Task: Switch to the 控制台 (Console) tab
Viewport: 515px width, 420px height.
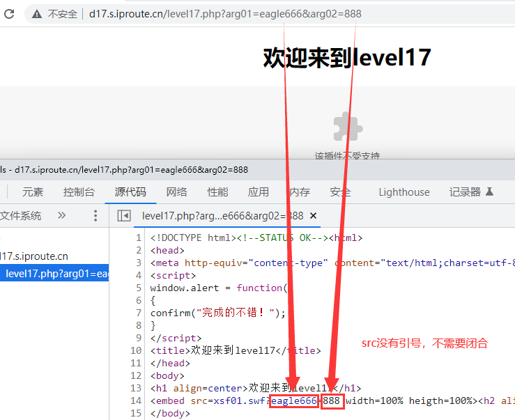Action: pyautogui.click(x=79, y=192)
